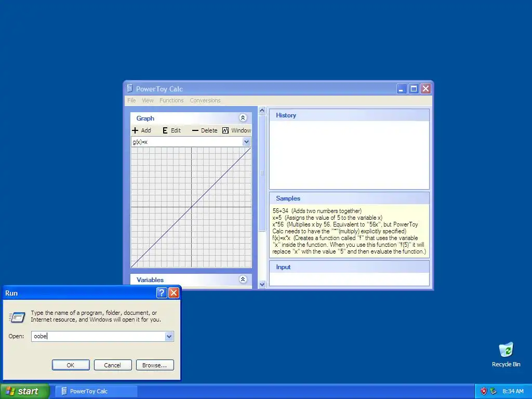Viewport: 532px width, 399px height.
Task: Click the Run dialog program icon
Action: [17, 317]
